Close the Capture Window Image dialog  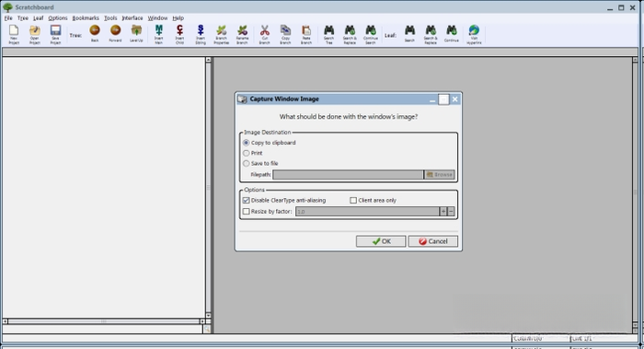pos(455,99)
